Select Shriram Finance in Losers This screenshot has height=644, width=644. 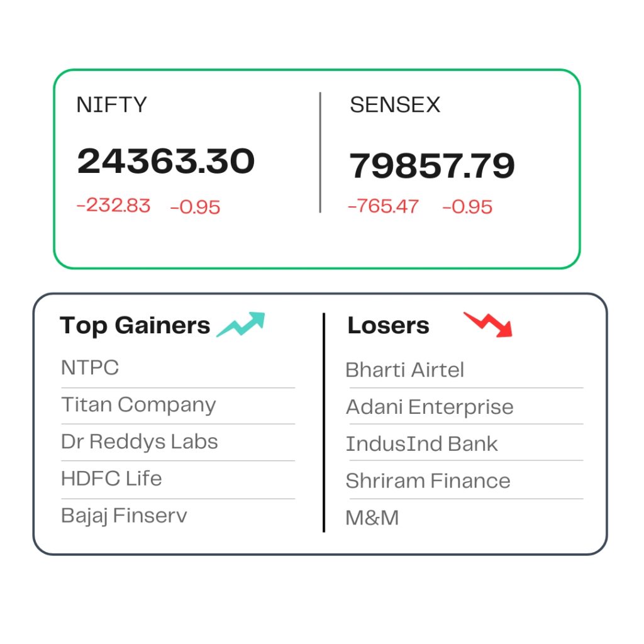pyautogui.click(x=428, y=480)
